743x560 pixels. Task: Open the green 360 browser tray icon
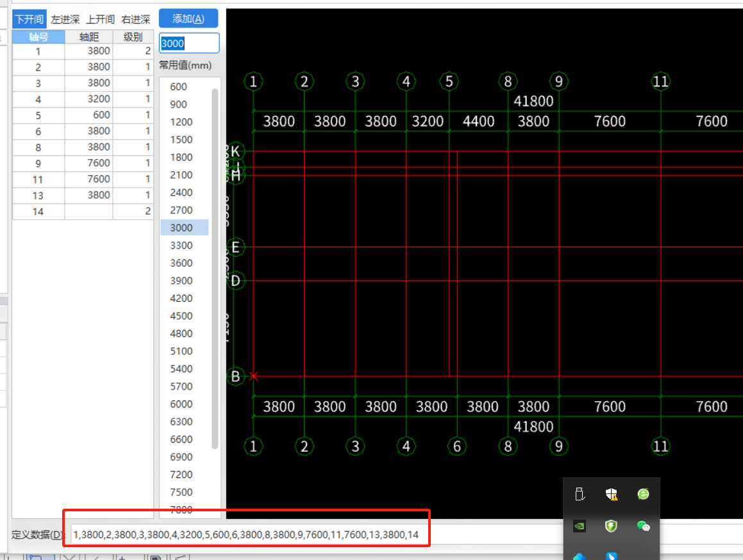pos(643,494)
